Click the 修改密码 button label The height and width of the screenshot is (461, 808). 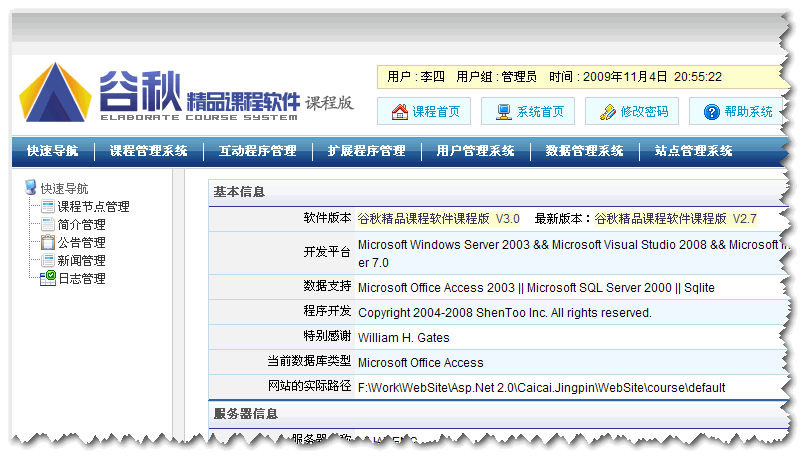pos(644,112)
